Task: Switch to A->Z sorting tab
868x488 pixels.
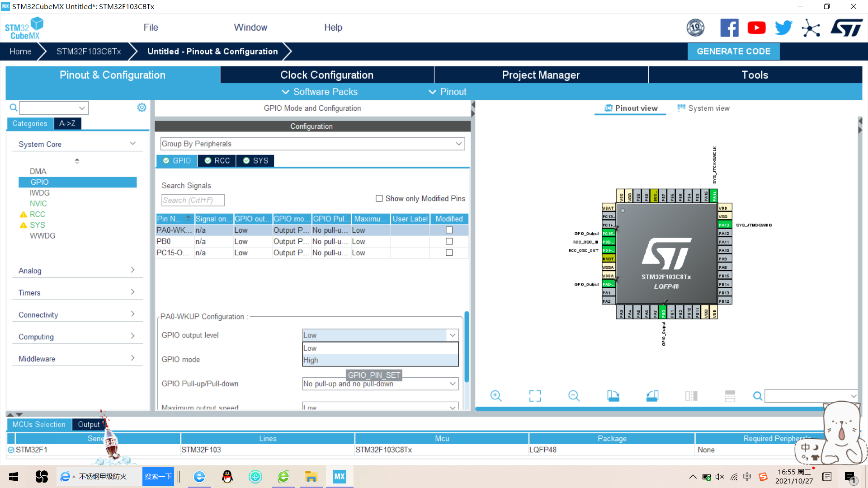Action: coord(67,123)
